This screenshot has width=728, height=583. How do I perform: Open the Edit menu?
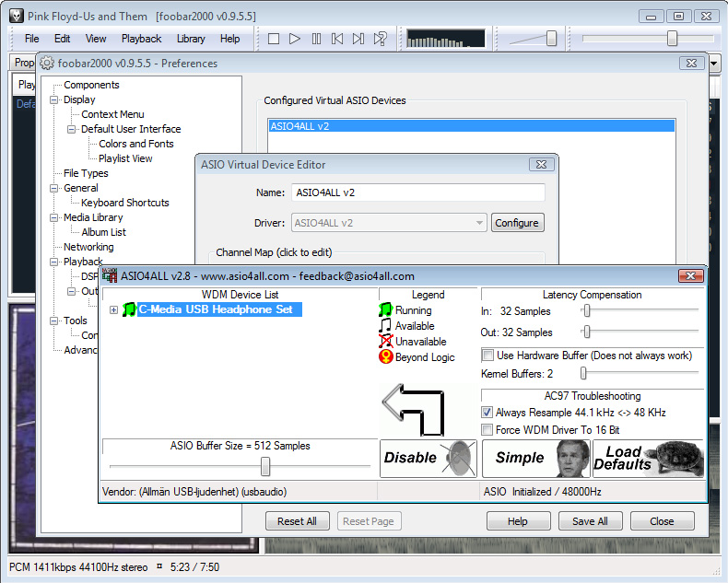63,39
